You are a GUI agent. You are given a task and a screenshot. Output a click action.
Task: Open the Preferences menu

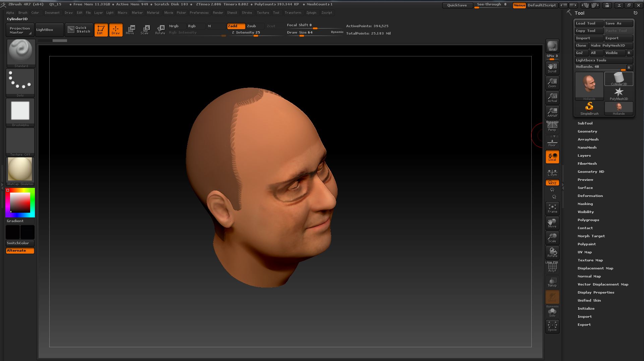click(199, 13)
